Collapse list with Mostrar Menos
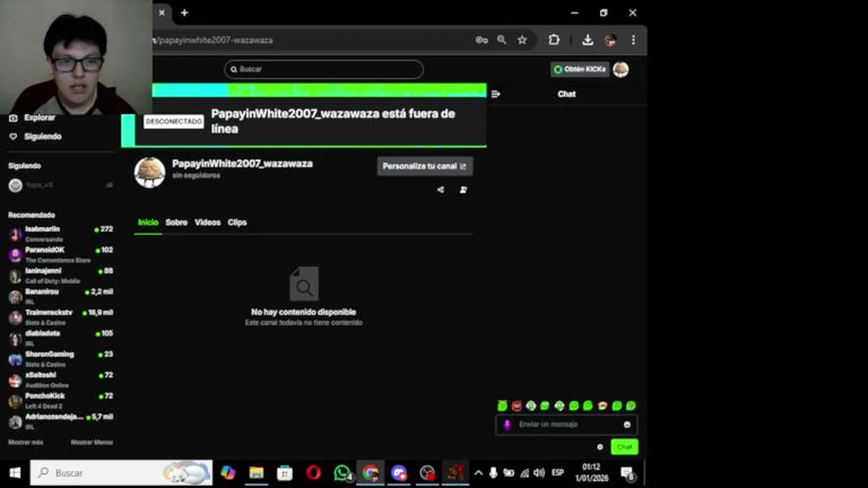868x488 pixels. pyautogui.click(x=92, y=442)
